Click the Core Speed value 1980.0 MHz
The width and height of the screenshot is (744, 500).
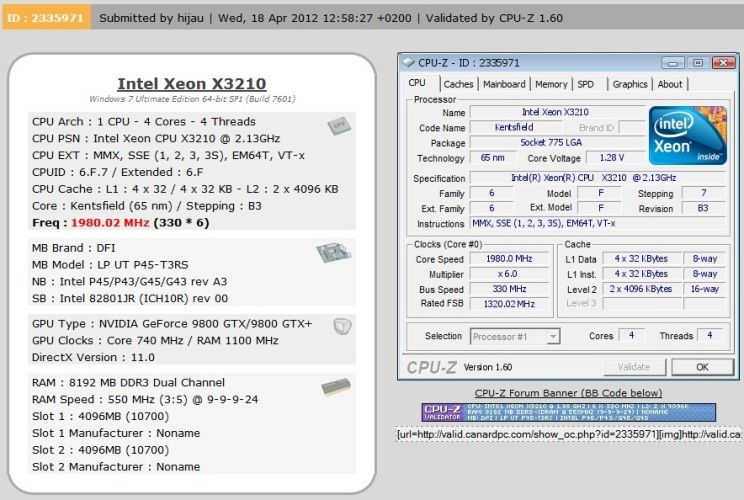click(509, 259)
